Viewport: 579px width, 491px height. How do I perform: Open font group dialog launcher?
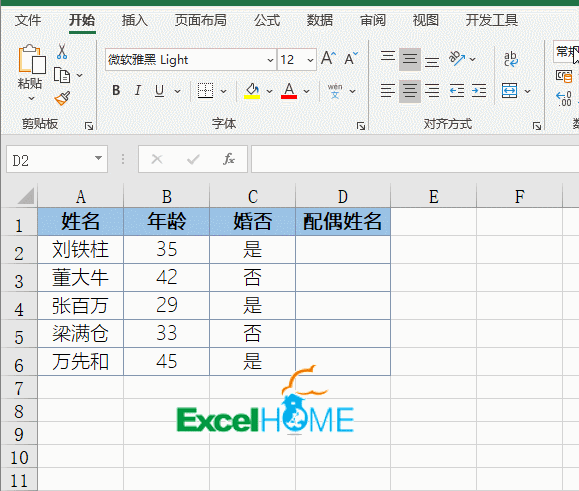pyautogui.click(x=361, y=126)
